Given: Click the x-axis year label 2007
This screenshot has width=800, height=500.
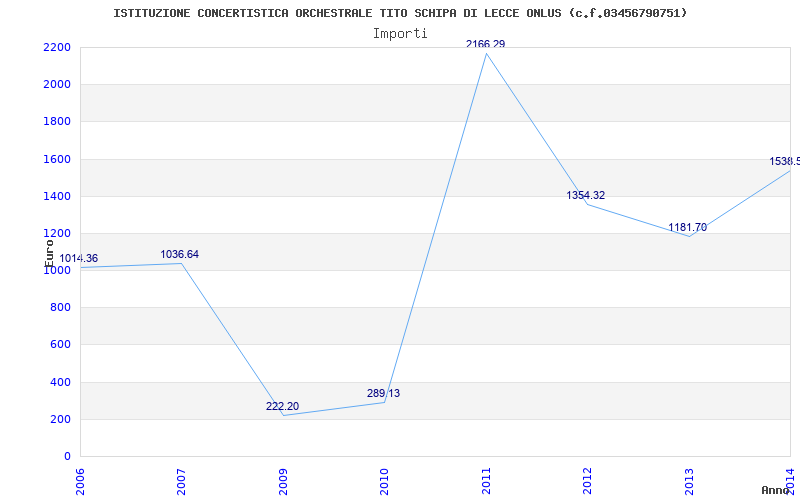Looking at the screenshot, I should [x=181, y=481].
